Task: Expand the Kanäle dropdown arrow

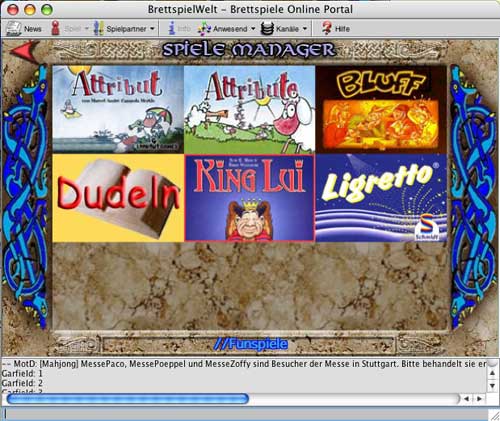Action: pyautogui.click(x=305, y=29)
